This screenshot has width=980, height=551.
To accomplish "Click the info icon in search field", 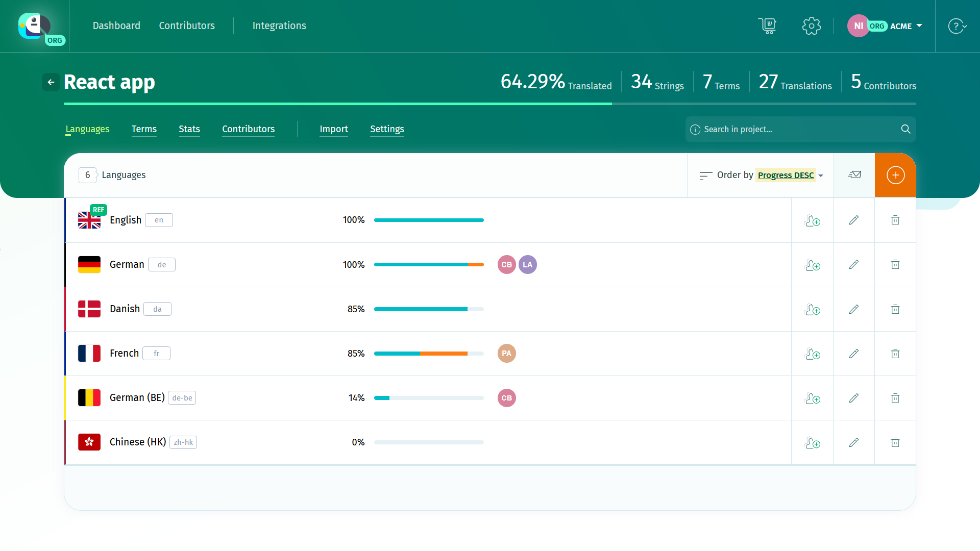I will [695, 130].
